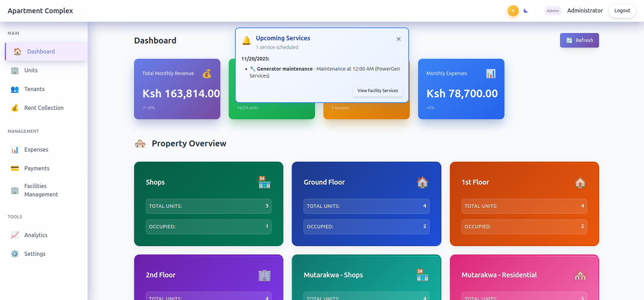644x300 pixels.
Task: Click the Upcoming Services heading
Action: point(283,38)
